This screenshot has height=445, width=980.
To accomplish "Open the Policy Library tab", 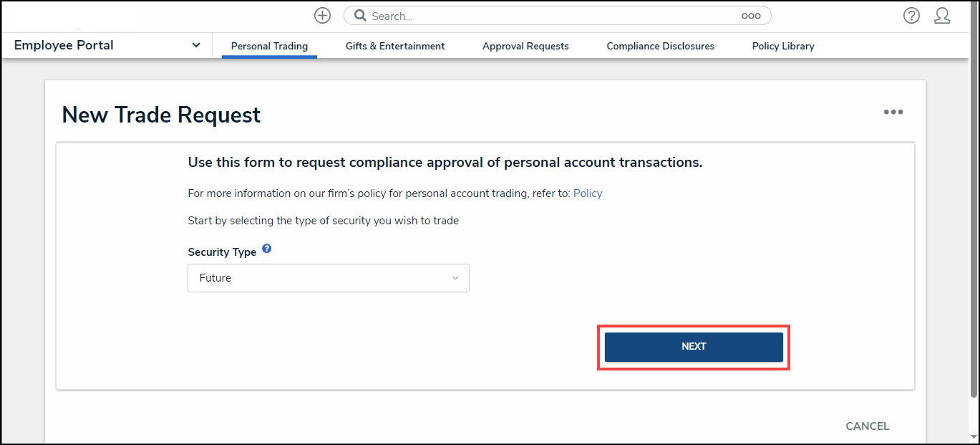I will (x=783, y=46).
